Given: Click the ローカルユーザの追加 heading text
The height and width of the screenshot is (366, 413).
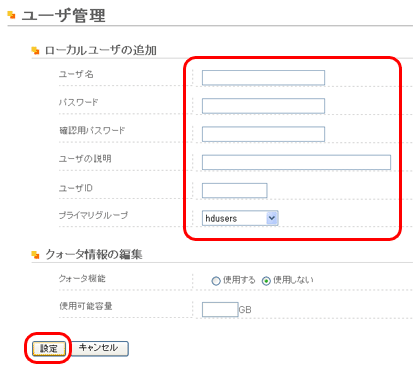Looking at the screenshot, I should click(101, 50).
